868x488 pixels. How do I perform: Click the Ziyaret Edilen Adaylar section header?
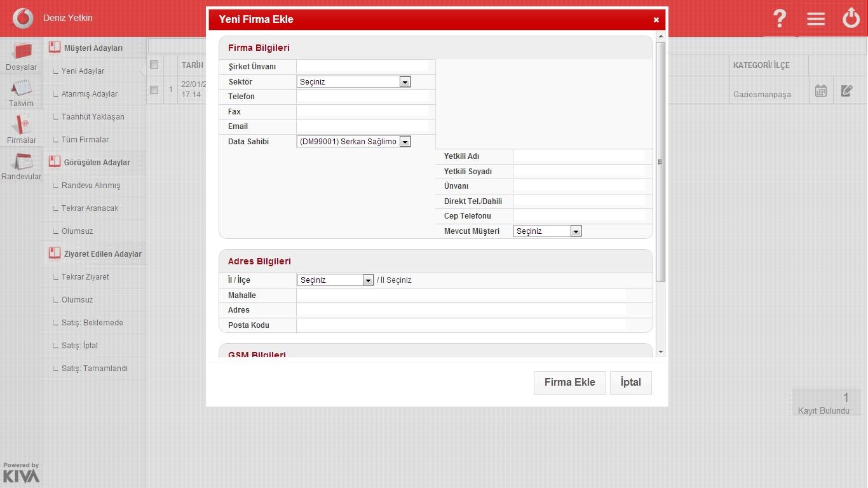(x=103, y=254)
